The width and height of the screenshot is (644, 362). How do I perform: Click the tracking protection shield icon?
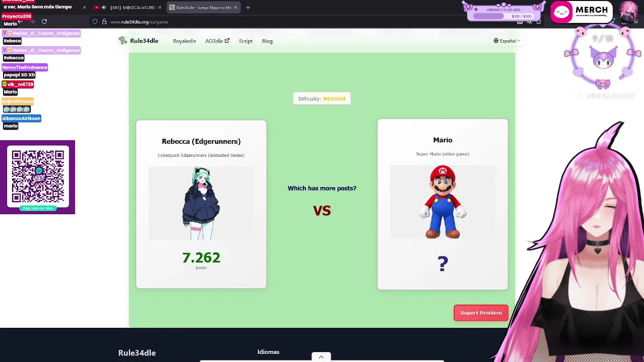click(x=95, y=22)
